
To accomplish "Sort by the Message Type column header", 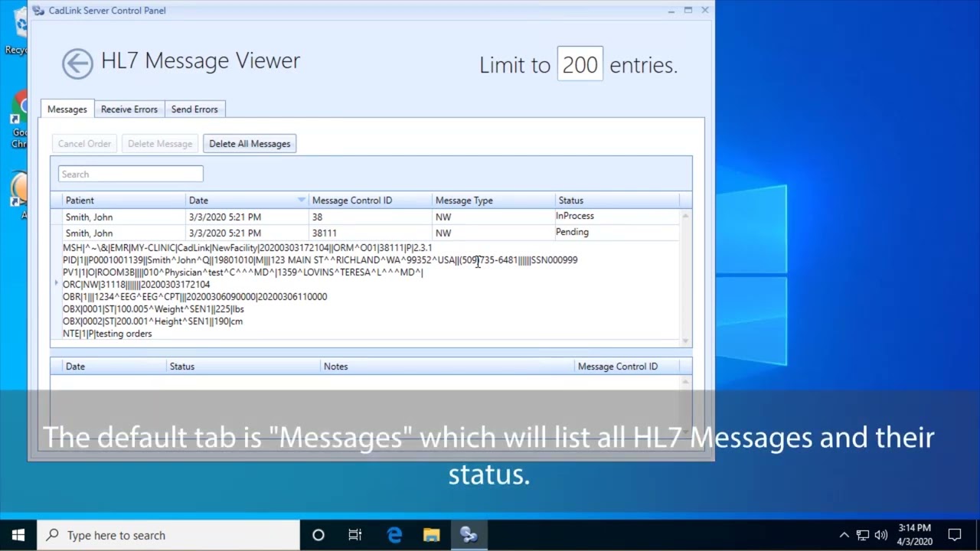I will pyautogui.click(x=495, y=201).
